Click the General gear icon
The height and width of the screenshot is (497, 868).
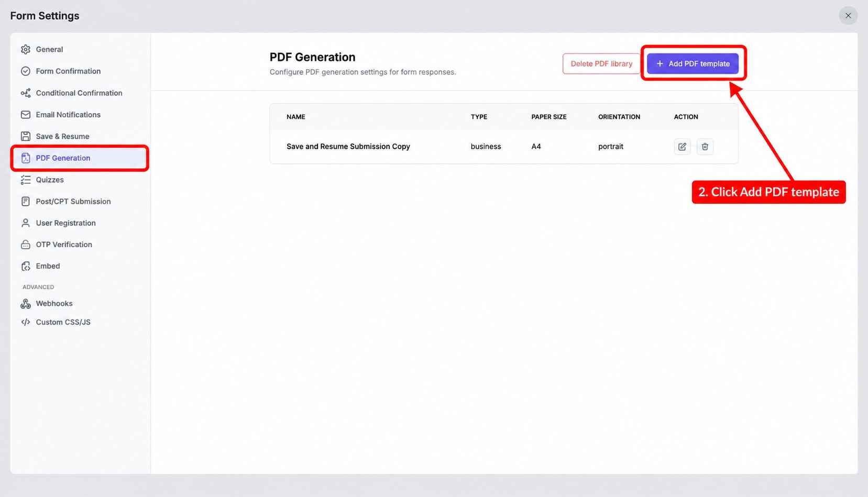[x=26, y=49]
